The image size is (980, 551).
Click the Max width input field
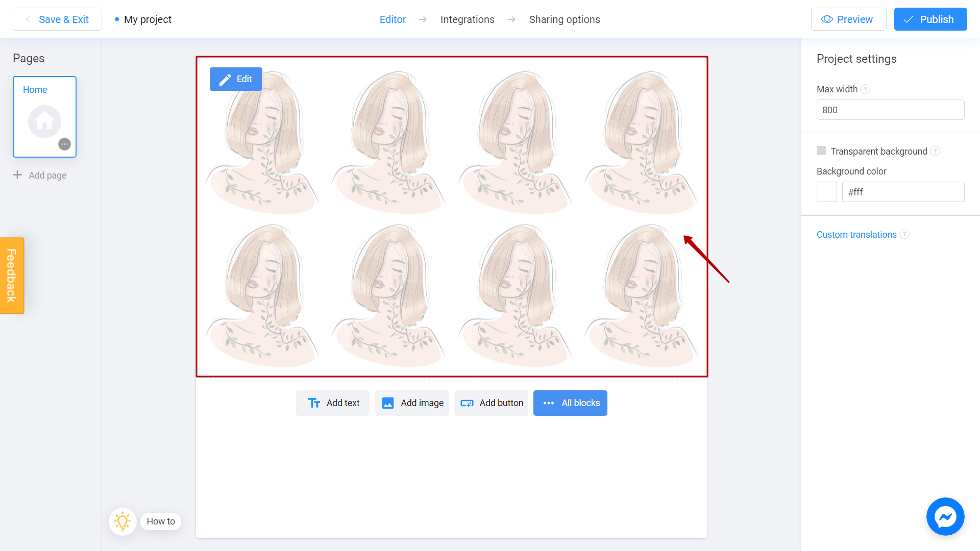[x=890, y=110]
